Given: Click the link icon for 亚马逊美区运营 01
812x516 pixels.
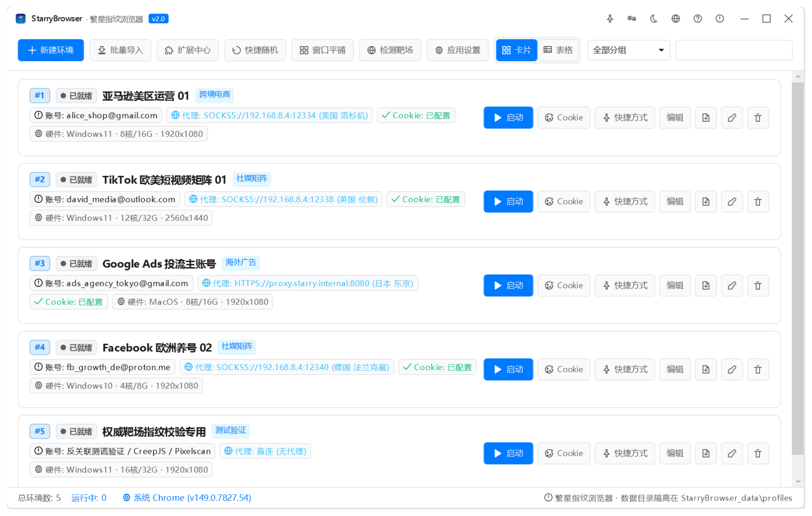Looking at the screenshot, I should pos(732,118).
